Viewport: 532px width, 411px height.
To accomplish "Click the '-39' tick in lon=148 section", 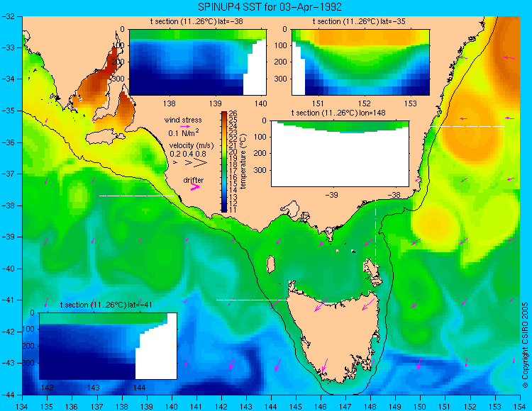I will (x=332, y=195).
